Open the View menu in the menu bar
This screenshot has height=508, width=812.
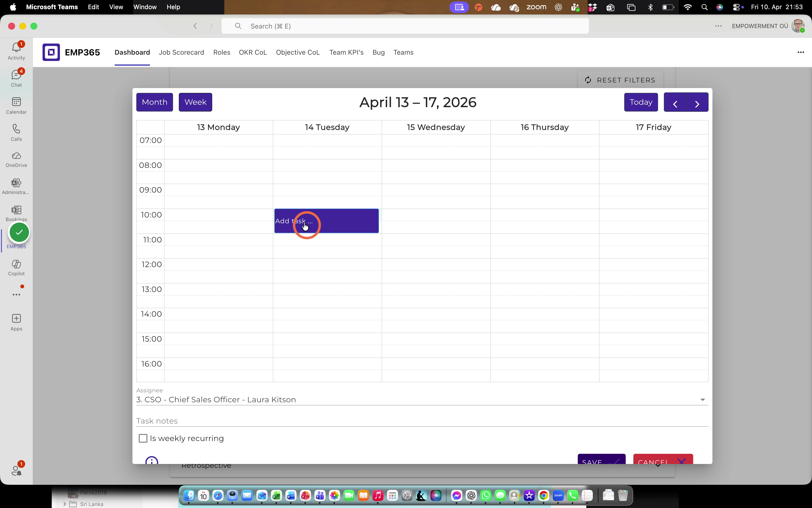pos(116,7)
